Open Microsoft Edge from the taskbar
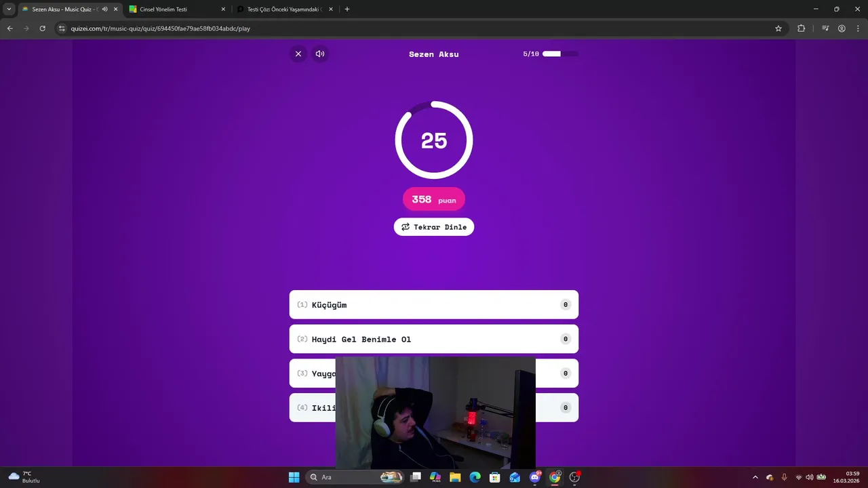 tap(475, 477)
